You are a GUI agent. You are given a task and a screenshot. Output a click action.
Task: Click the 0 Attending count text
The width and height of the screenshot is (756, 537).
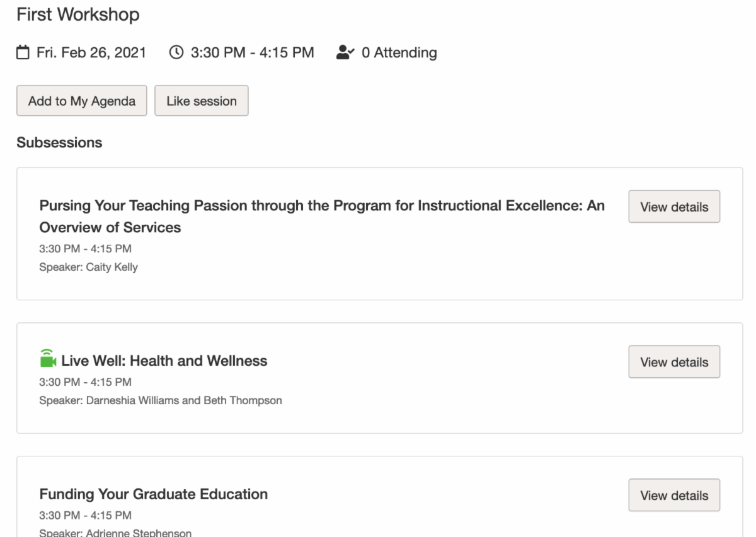point(399,53)
